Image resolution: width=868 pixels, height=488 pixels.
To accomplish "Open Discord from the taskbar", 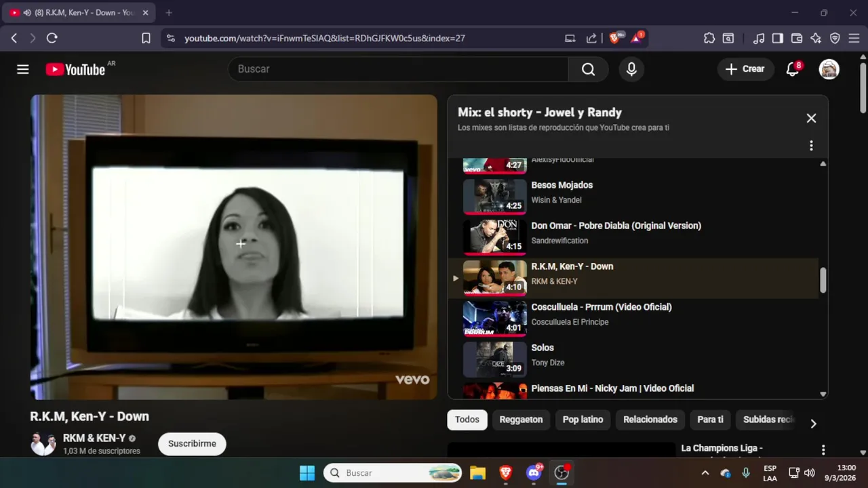I will 534,473.
